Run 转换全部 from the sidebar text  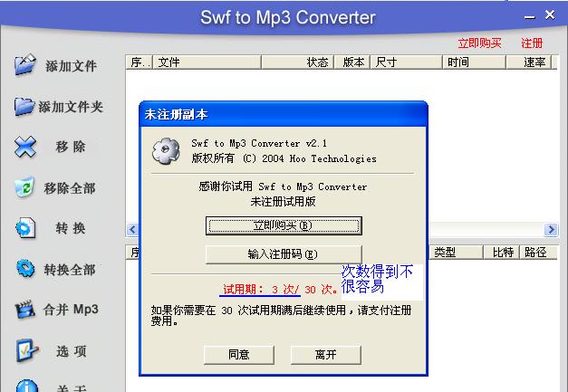pyautogui.click(x=70, y=270)
